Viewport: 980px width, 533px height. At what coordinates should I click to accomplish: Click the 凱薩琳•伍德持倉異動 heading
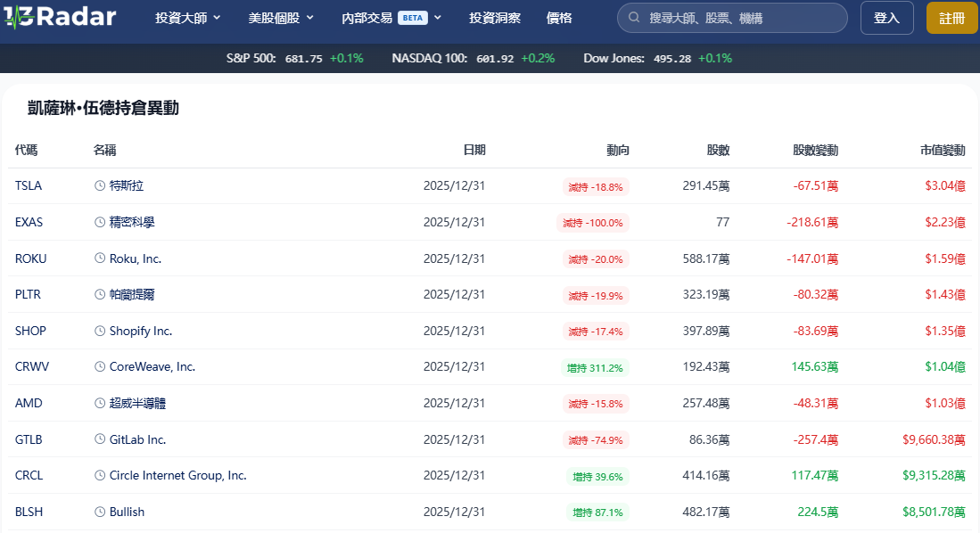(103, 108)
